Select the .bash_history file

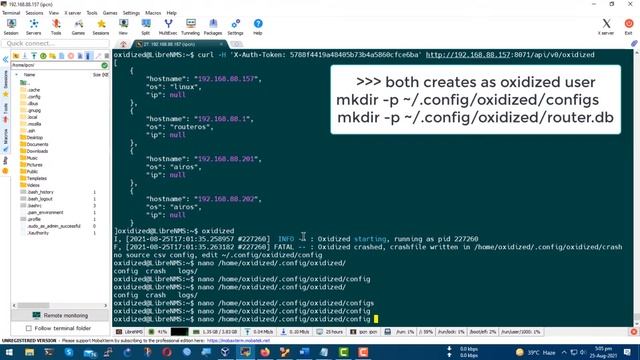(x=37, y=192)
